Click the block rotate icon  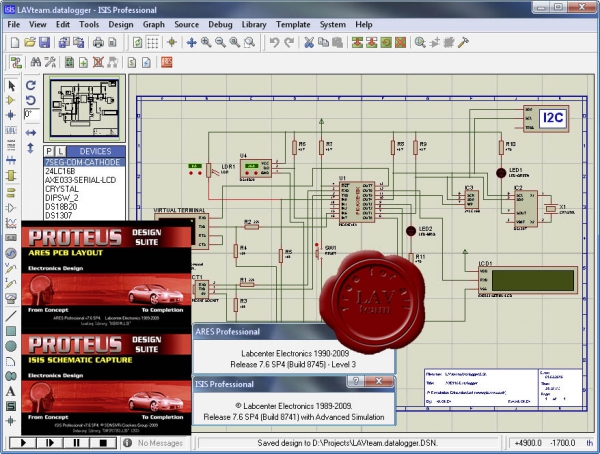pyautogui.click(x=386, y=42)
